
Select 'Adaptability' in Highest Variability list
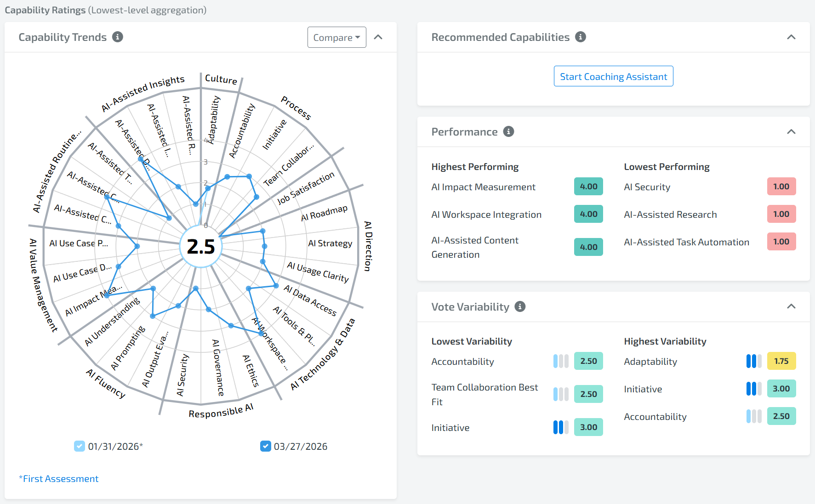click(x=650, y=362)
